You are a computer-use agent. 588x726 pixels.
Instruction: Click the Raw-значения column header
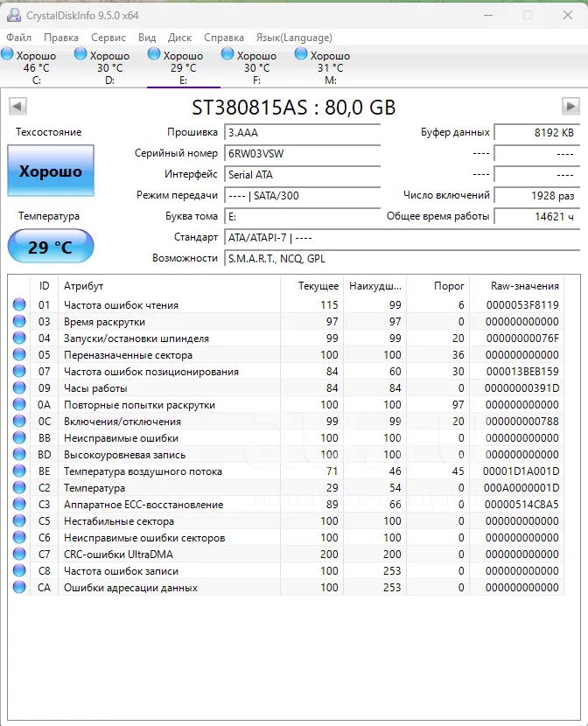point(517,286)
